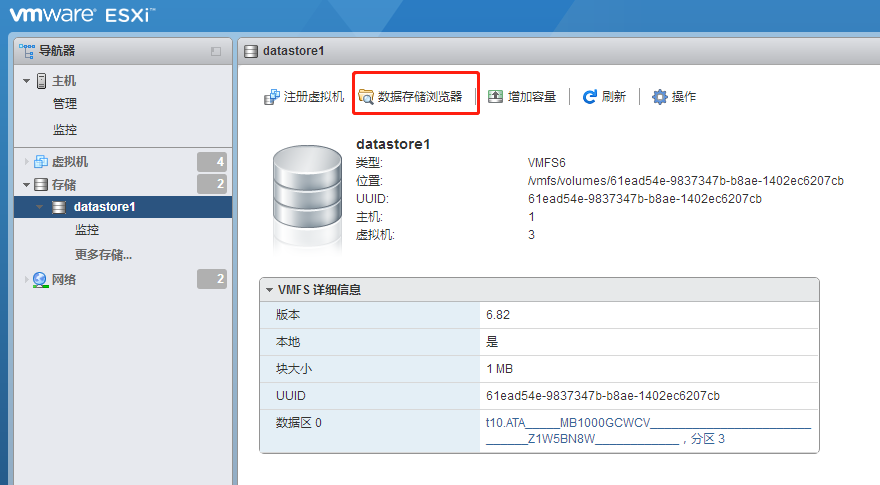Open 管理 under host
This screenshot has height=485, width=880.
pos(65,104)
